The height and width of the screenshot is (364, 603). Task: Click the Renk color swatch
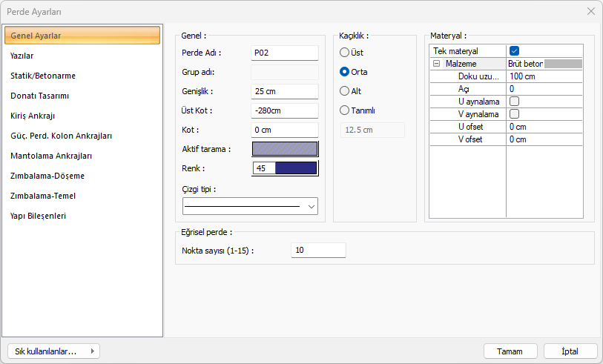tap(295, 168)
